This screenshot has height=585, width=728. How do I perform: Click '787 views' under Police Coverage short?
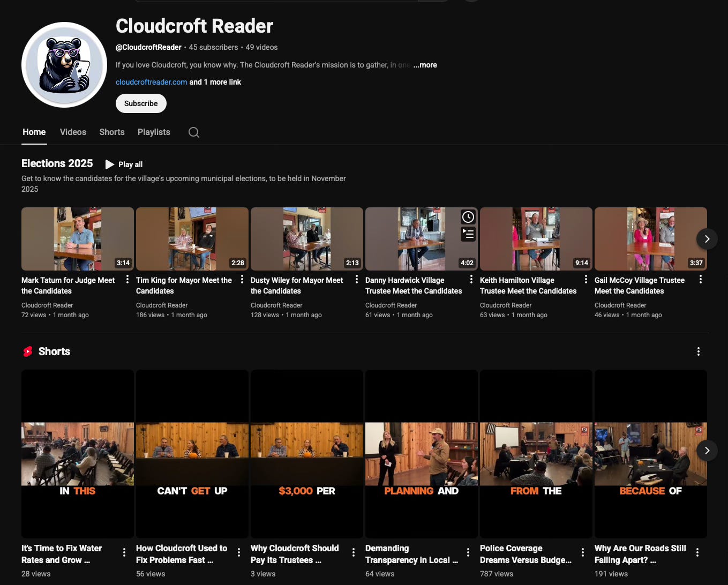tap(497, 574)
